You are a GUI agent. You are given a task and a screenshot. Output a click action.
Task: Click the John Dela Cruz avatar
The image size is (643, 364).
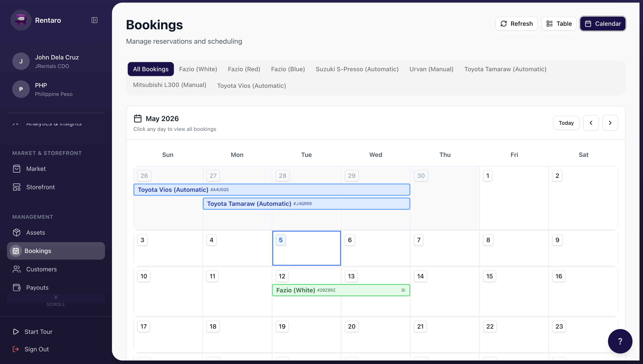[21, 61]
